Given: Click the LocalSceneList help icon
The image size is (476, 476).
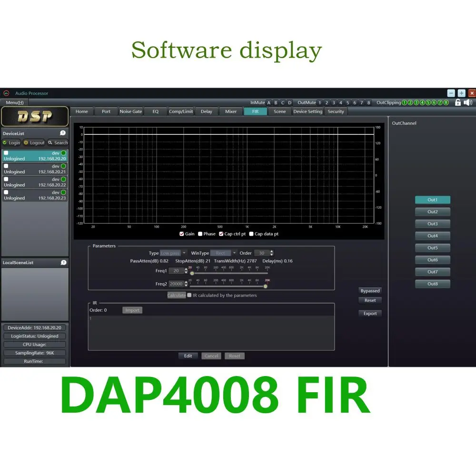Looking at the screenshot, I should pos(63,263).
